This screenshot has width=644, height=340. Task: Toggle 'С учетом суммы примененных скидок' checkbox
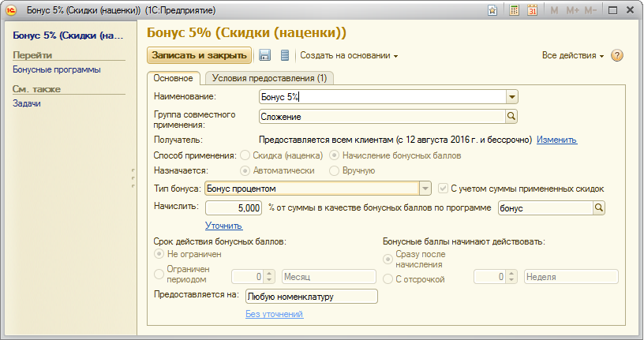pyautogui.click(x=444, y=189)
